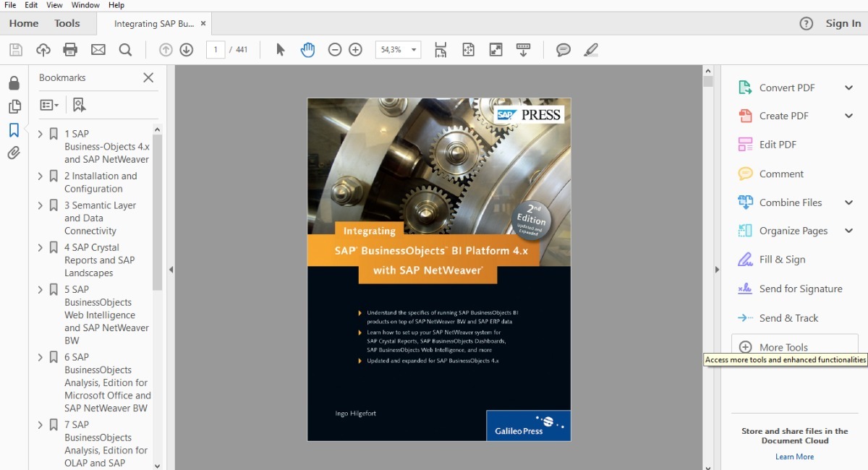This screenshot has width=868, height=470.
Task: Switch to the Tools tab
Action: (x=67, y=23)
